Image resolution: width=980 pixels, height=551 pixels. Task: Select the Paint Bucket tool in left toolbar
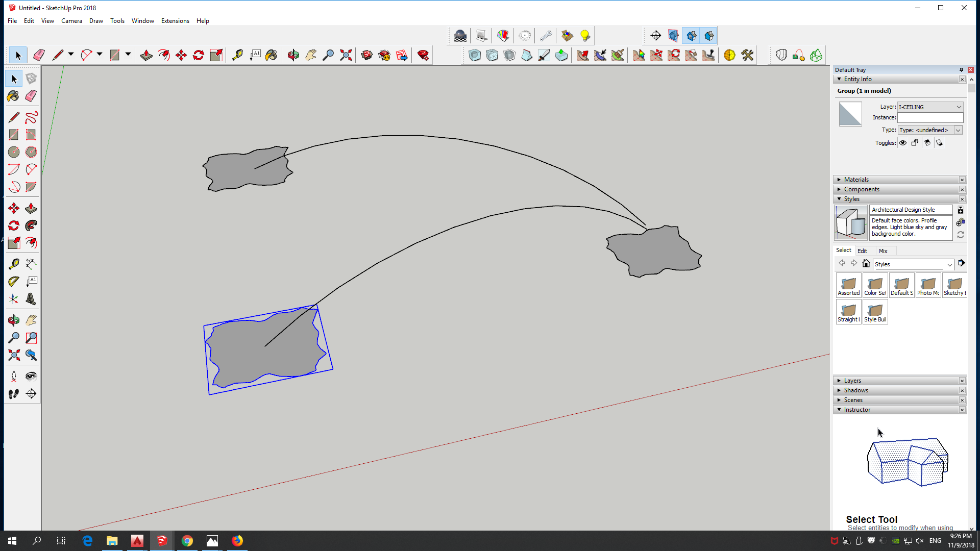pos(14,96)
